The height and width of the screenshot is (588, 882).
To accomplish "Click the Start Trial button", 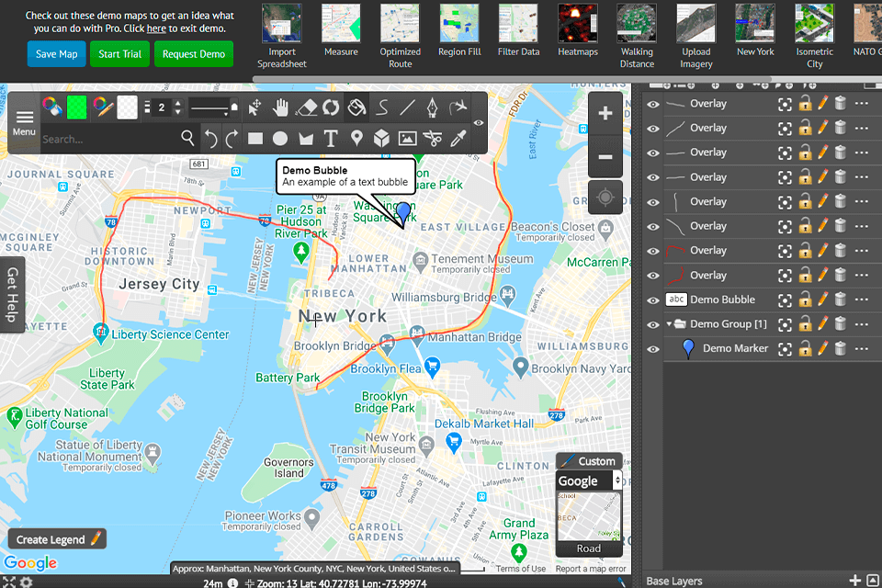I will tap(119, 54).
